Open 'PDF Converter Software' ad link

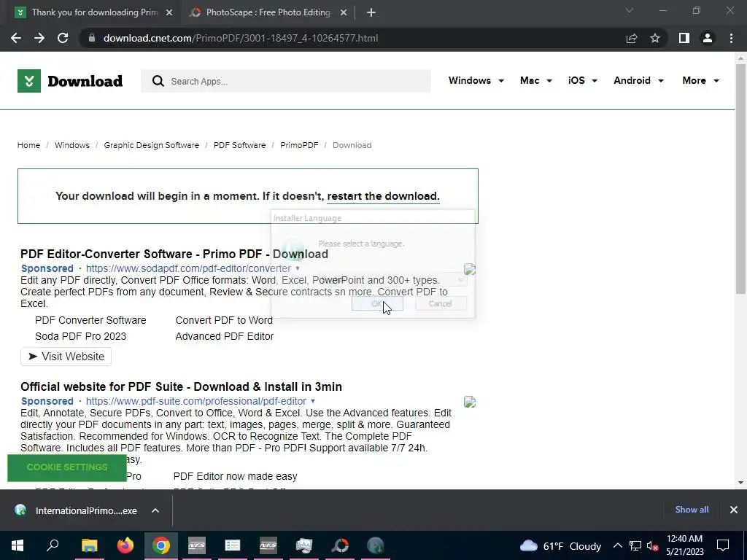pos(90,321)
